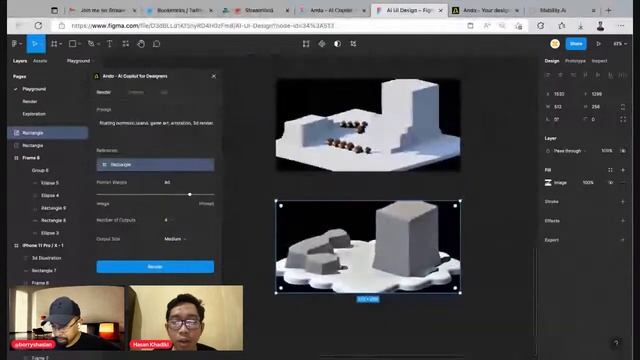
Task: Switch to the Assets tab
Action: coord(40,61)
